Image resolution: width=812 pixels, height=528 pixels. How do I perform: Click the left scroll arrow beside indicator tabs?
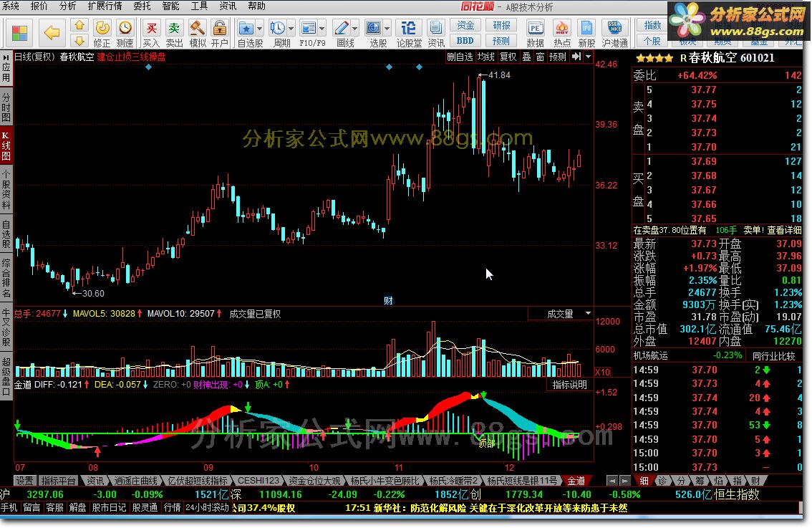pyautogui.click(x=612, y=481)
